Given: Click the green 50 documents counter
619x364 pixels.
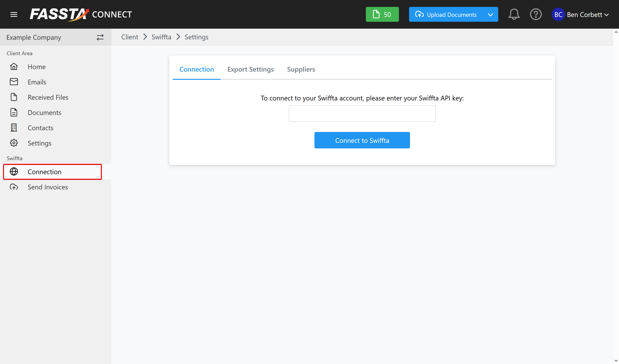Looking at the screenshot, I should point(382,15).
